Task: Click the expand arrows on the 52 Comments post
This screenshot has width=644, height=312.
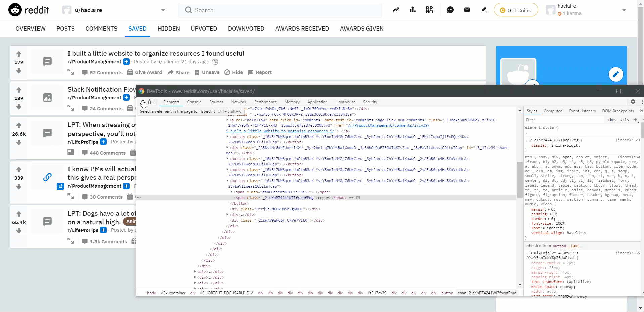Action: [x=71, y=72]
